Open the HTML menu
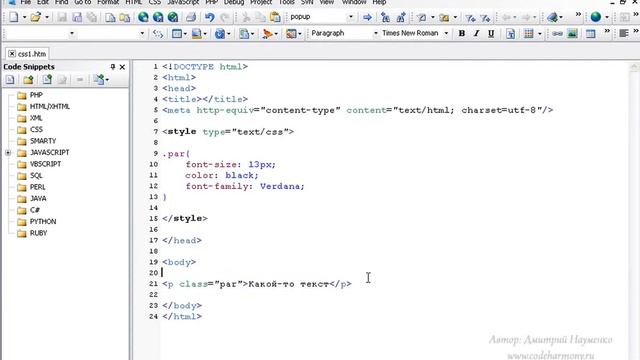 [x=133, y=2]
